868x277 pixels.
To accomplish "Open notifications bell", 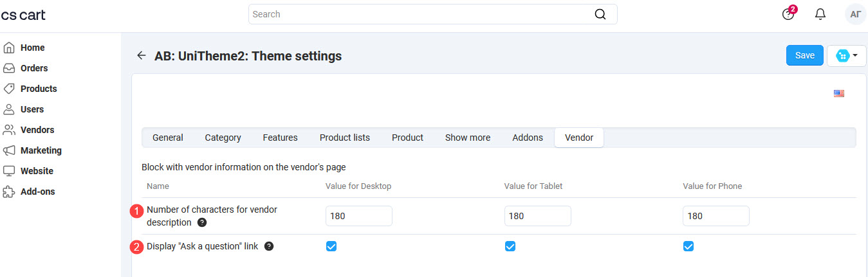I will pos(820,14).
